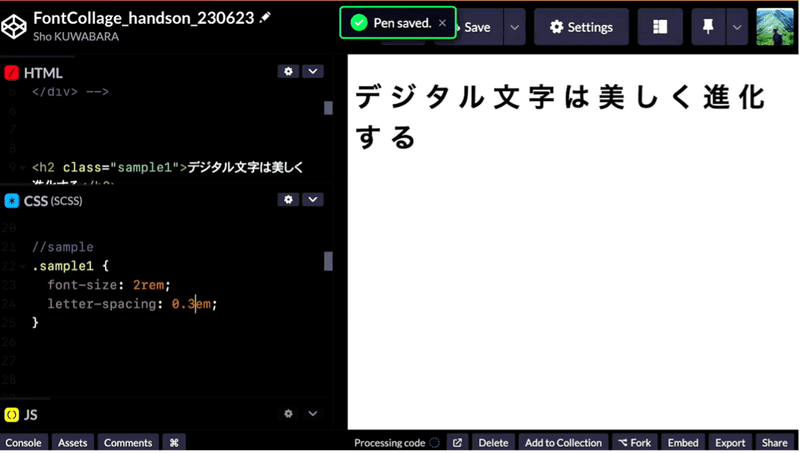Click the Embed button
The height and width of the screenshot is (453, 800).
click(x=683, y=442)
